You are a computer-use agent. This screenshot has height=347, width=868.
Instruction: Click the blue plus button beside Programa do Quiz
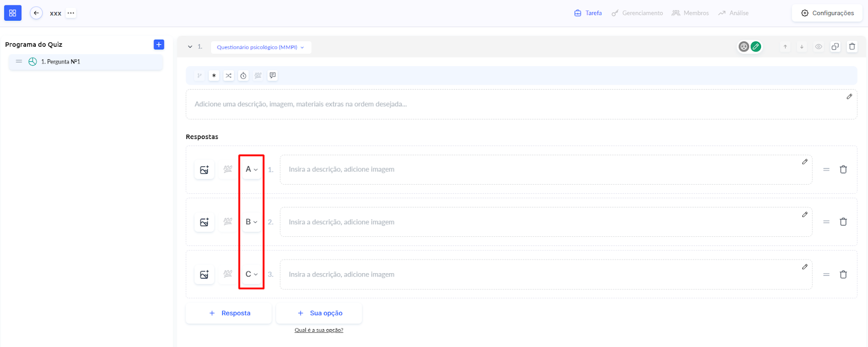click(x=159, y=45)
